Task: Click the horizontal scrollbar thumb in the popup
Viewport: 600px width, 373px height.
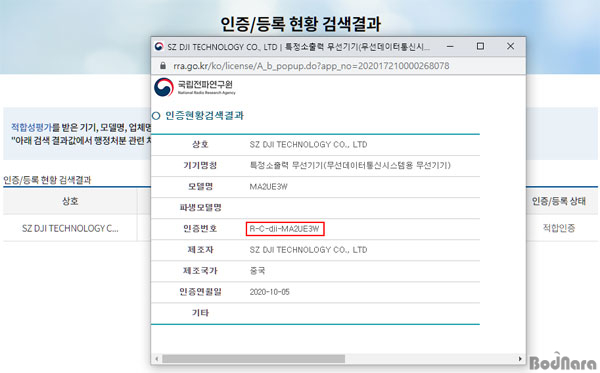Action: 253,359
